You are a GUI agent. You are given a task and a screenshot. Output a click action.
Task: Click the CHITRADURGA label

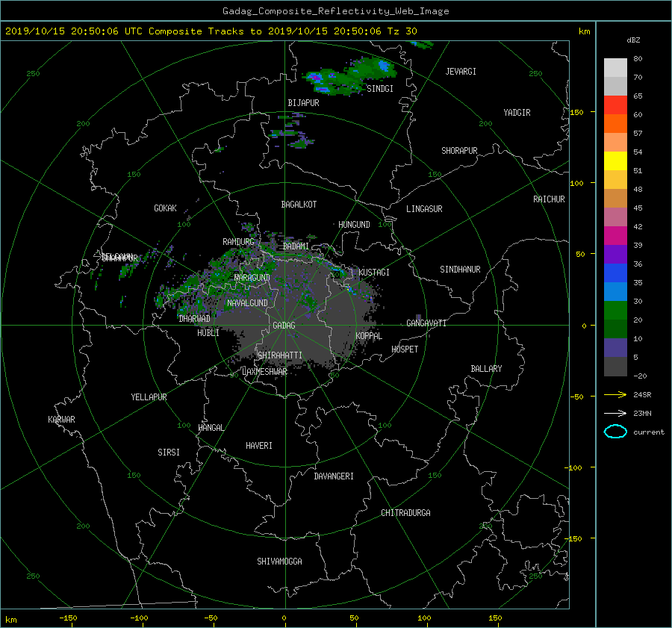coord(405,513)
